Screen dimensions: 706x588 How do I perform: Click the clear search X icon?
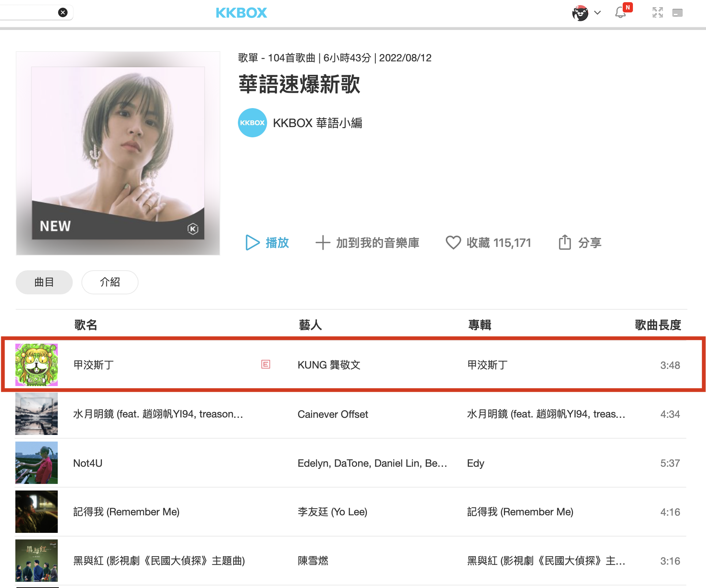tap(63, 12)
